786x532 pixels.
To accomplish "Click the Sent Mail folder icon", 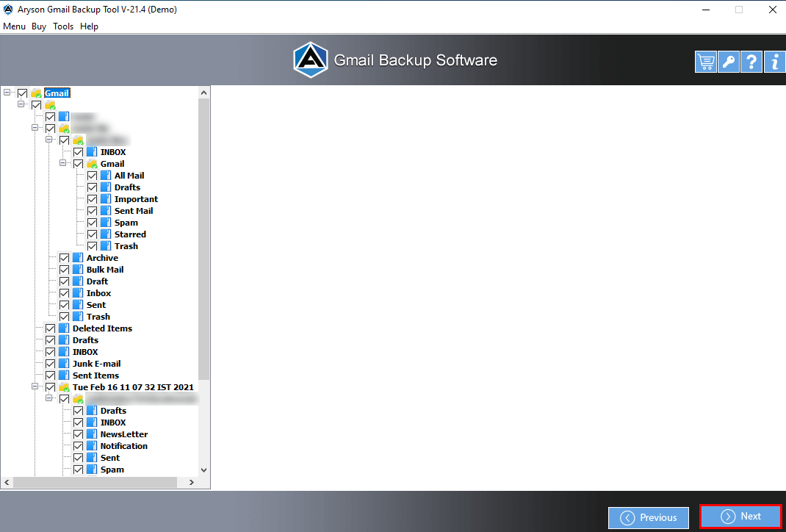I will tap(106, 211).
